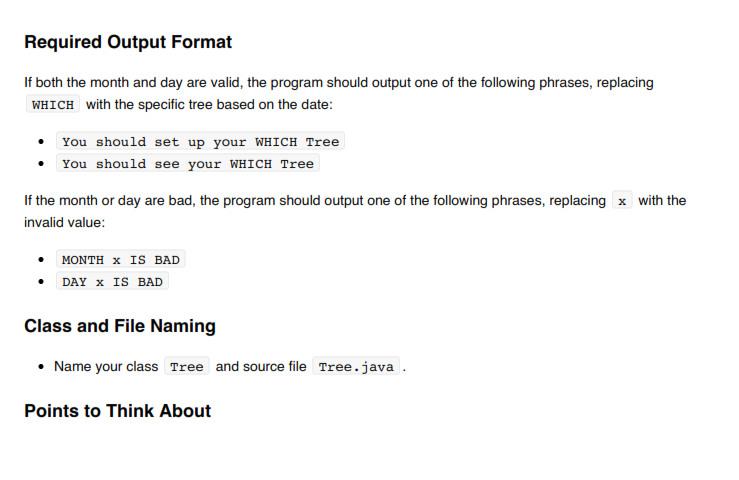
Task: Click the Points to Think About heading
Action: click(x=117, y=411)
